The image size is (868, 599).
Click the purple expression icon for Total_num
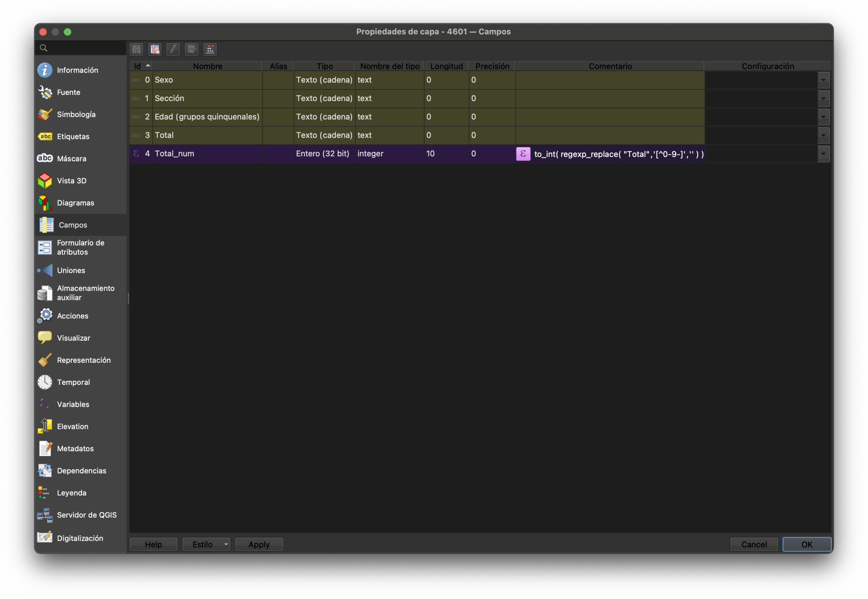[x=523, y=154]
